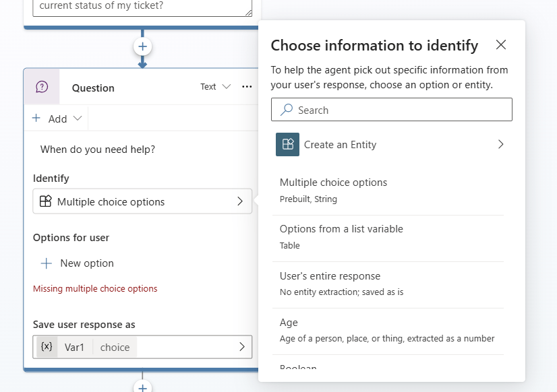Click the text area resize handle above
This screenshot has width=557, height=392.
248,12
